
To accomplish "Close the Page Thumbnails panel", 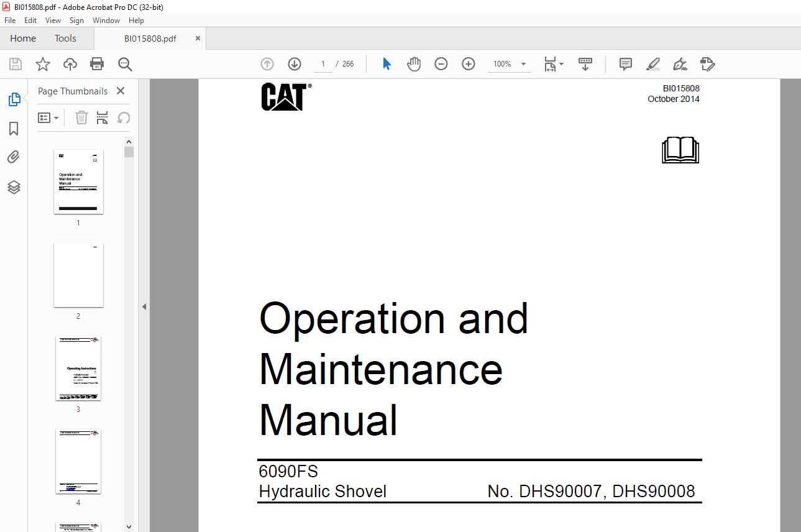I will click(x=121, y=91).
